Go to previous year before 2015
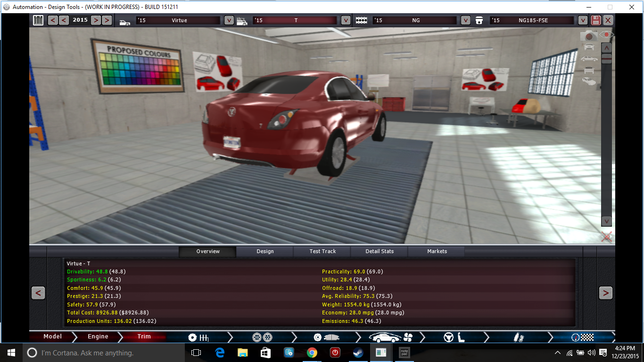Screen dimensions: 644x362 (x=64, y=20)
